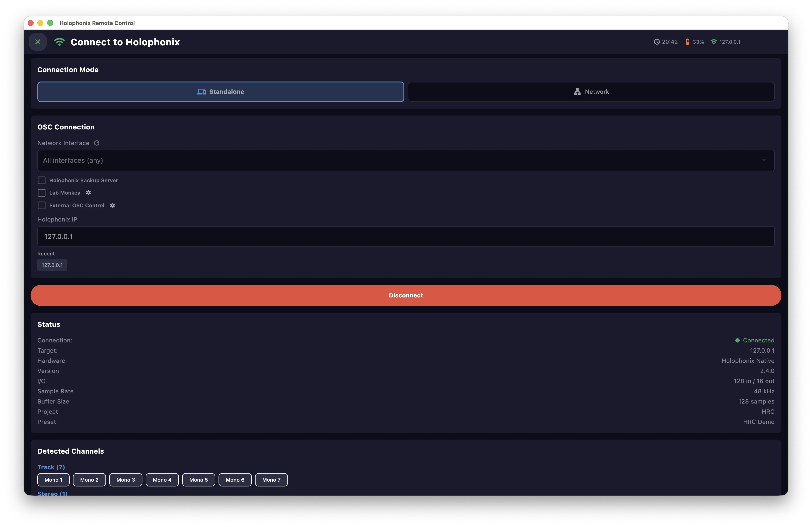The width and height of the screenshot is (812, 527).
Task: Click the green Connected status dot
Action: [737, 340]
